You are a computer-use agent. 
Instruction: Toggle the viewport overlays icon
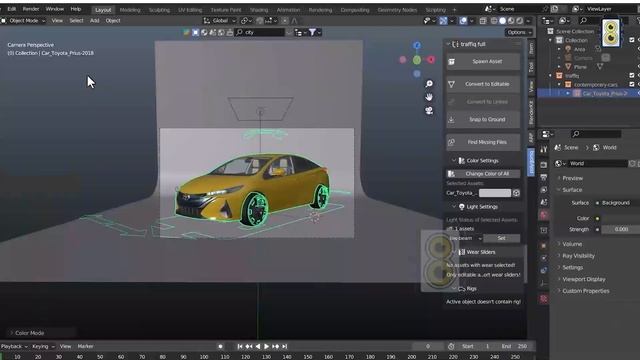point(463,20)
